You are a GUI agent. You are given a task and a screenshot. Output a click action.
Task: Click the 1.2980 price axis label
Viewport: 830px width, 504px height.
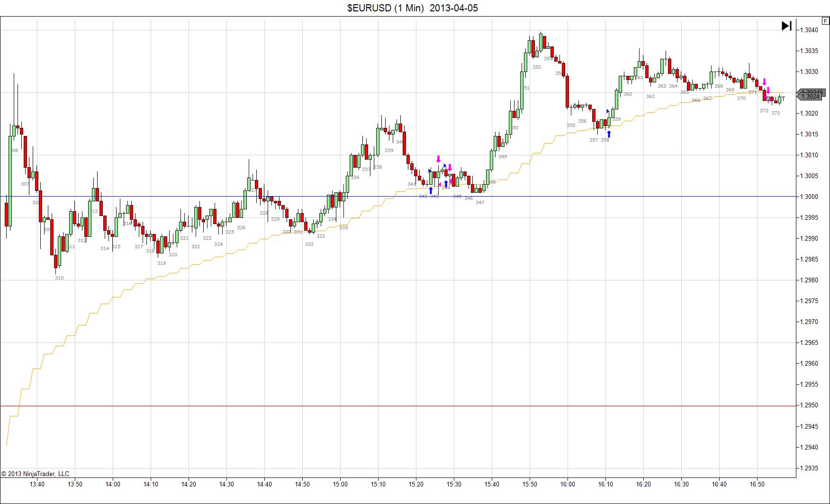(x=809, y=280)
